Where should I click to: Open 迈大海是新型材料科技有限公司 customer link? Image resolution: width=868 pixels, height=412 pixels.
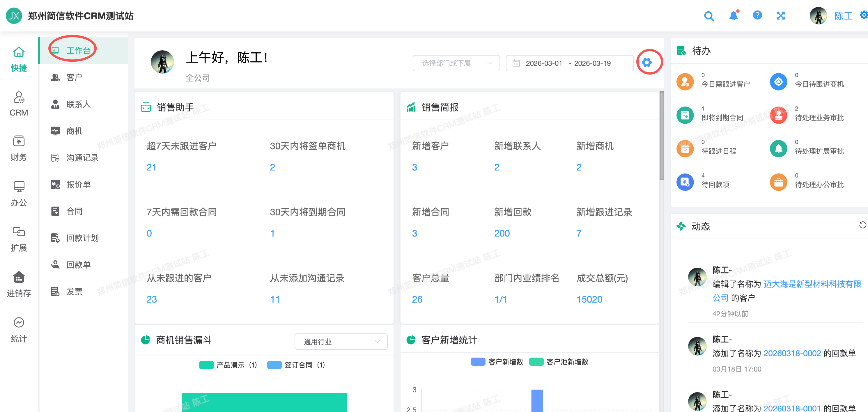pos(812,284)
